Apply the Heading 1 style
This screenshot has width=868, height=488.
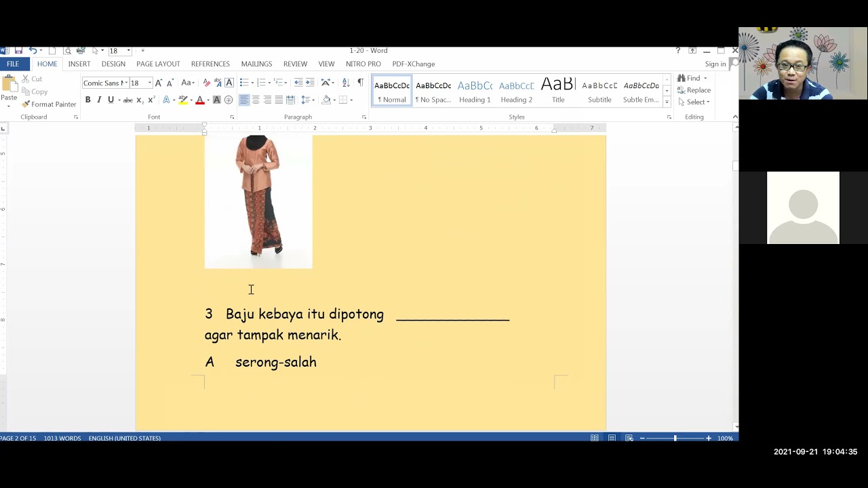475,91
